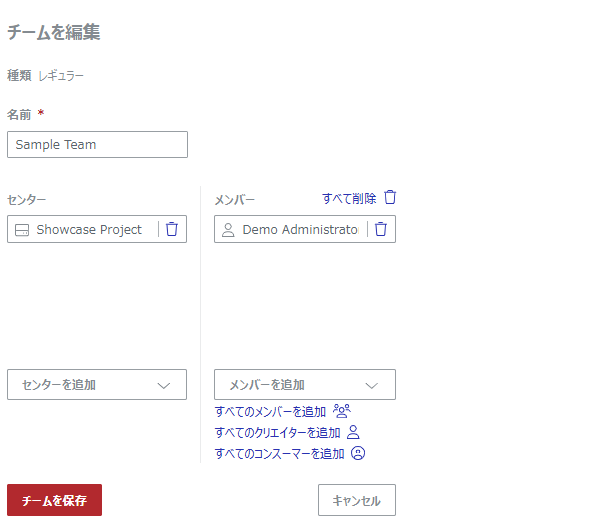Select the Showcase Project center entry
Viewport: 590px width, 517px height.
97,229
